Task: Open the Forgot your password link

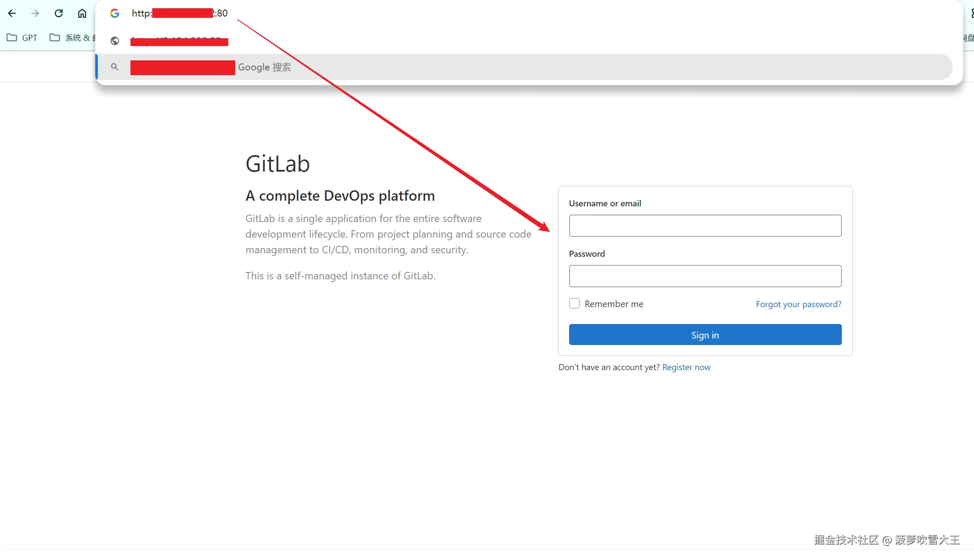Action: click(798, 304)
